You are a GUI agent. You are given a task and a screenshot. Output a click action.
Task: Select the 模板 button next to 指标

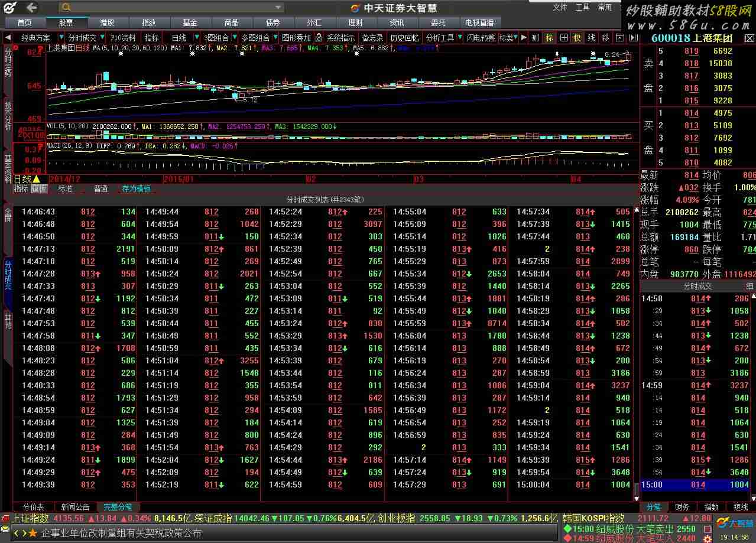pos(39,189)
